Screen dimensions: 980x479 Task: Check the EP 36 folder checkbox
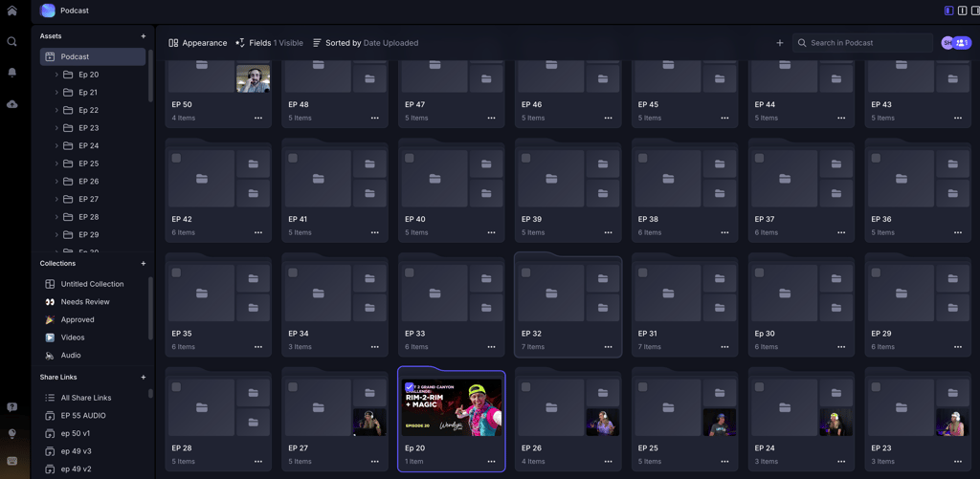[x=876, y=158]
